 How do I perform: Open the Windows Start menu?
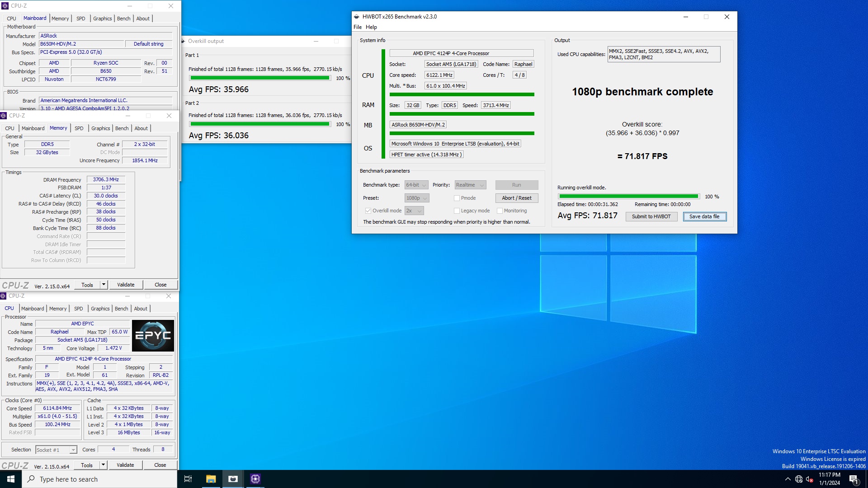[x=11, y=479]
